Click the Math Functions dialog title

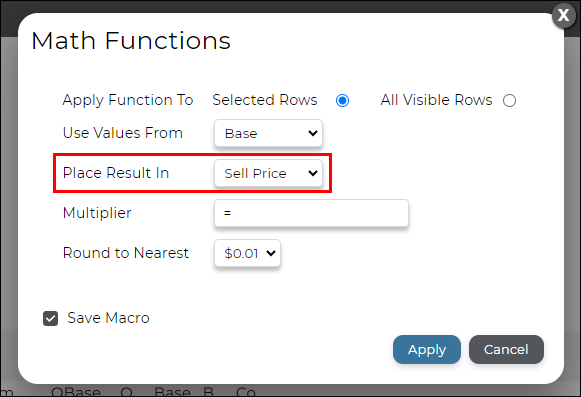131,40
